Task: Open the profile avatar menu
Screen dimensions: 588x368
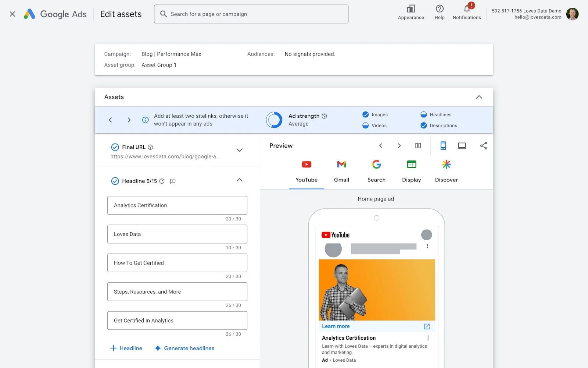Action: (x=573, y=14)
